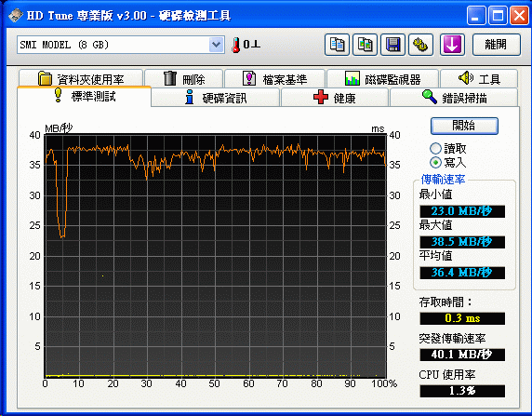This screenshot has height=416, width=532.
Task: Click the benchmark graph area
Action: (216, 255)
